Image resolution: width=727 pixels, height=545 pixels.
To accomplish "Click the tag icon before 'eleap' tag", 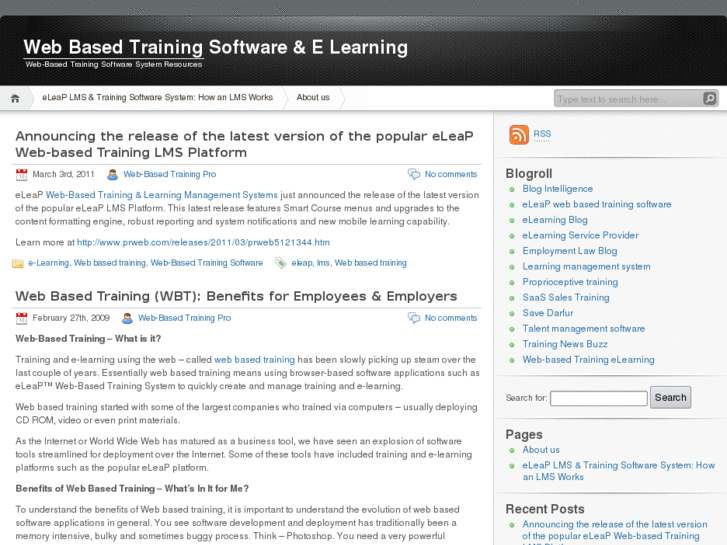I will click(281, 263).
